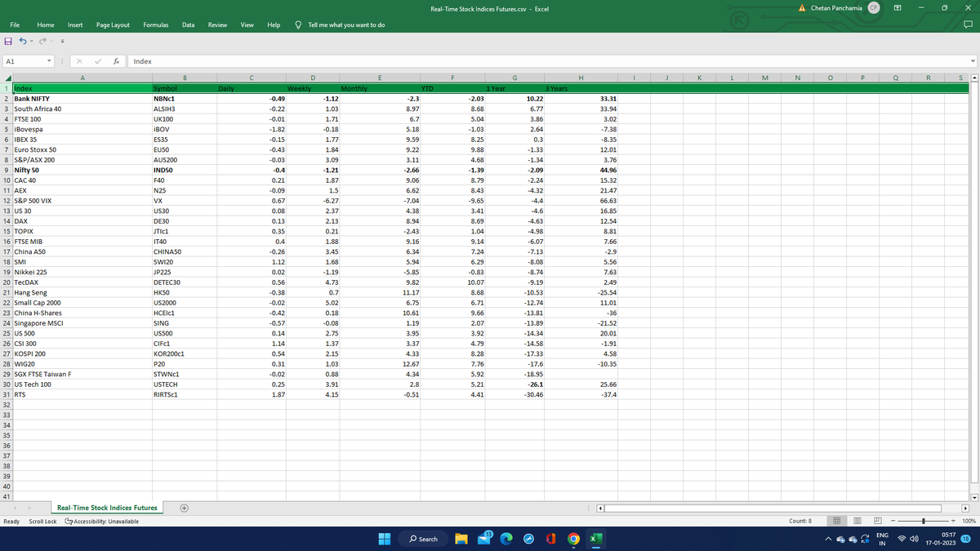Select column G header
Image resolution: width=980 pixels, height=551 pixels.
pos(514,78)
